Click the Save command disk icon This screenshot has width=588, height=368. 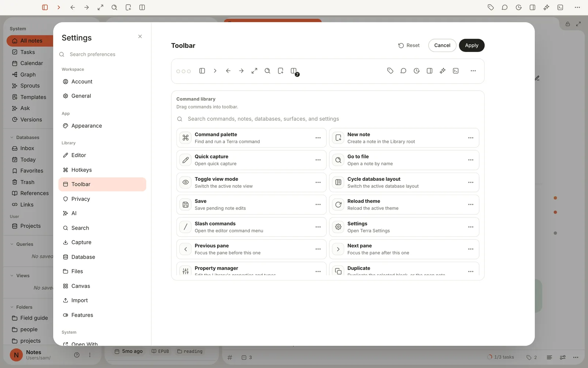pyautogui.click(x=186, y=205)
